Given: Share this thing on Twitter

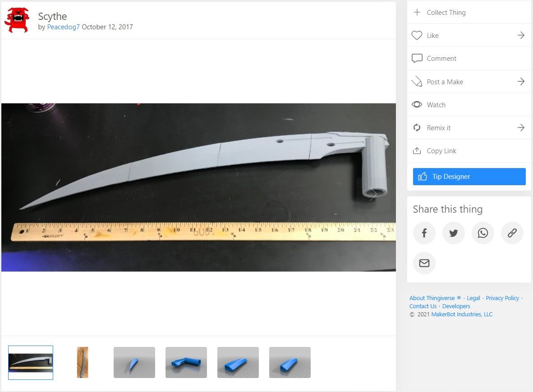Looking at the screenshot, I should (454, 233).
